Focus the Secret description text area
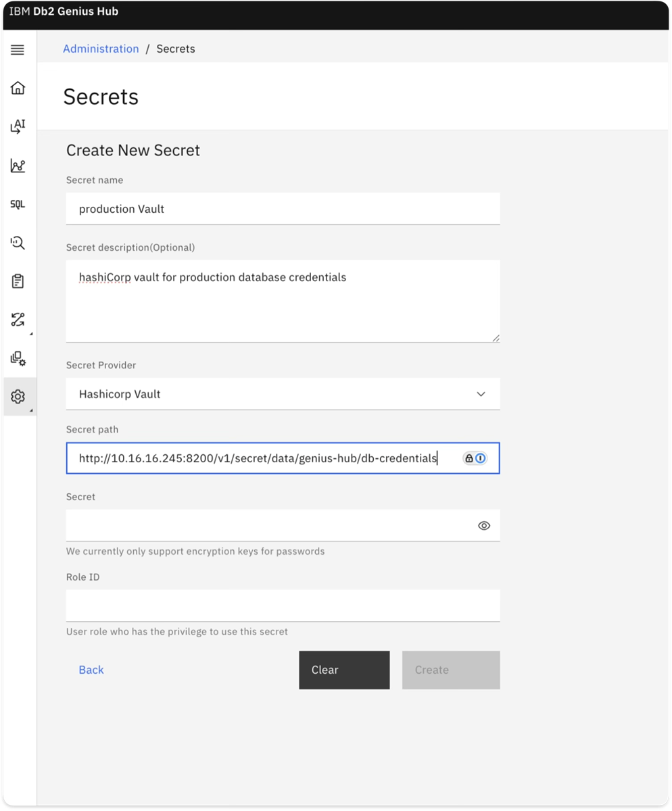The height and width of the screenshot is (811, 672). pyautogui.click(x=283, y=301)
